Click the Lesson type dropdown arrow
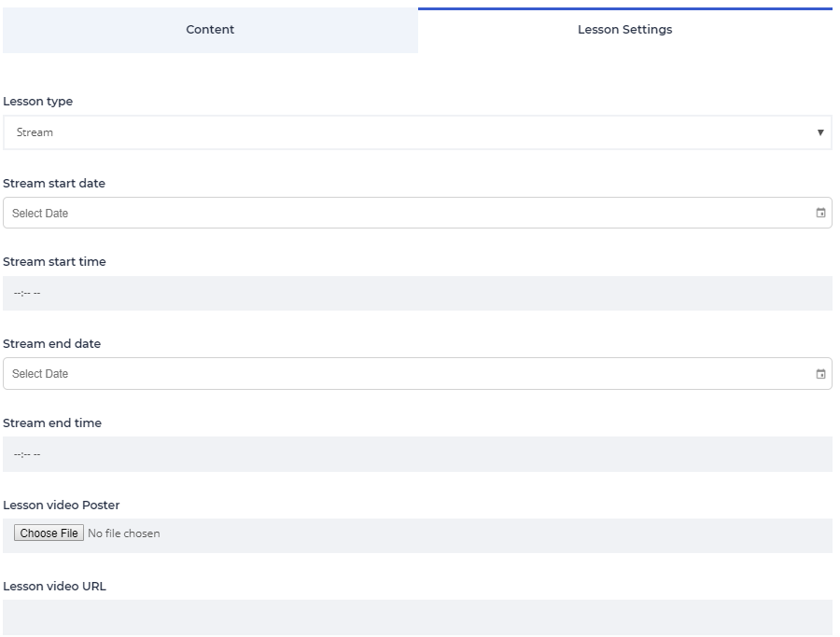The height and width of the screenshot is (637, 840). tap(820, 132)
